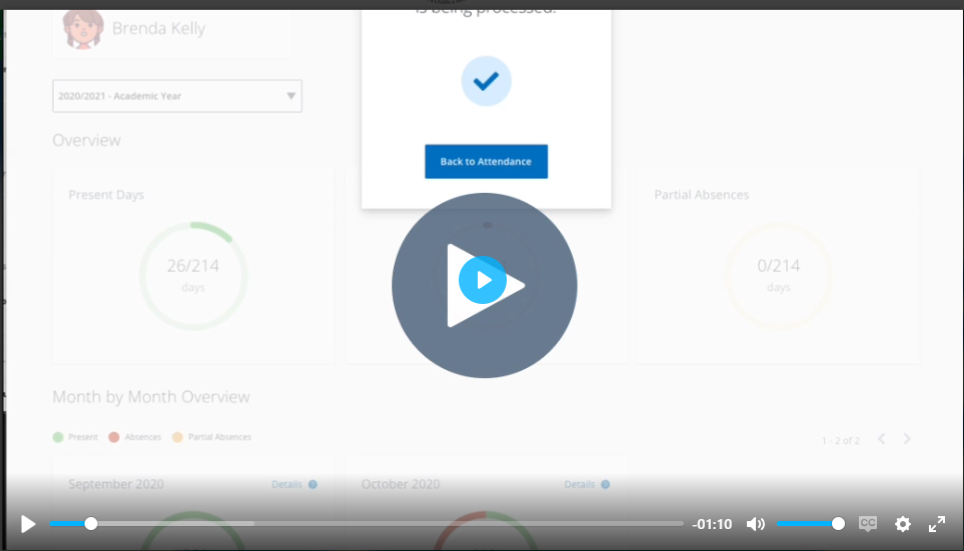Click the blue checkmark confirmation icon
The width and height of the screenshot is (964, 551).
click(x=486, y=81)
